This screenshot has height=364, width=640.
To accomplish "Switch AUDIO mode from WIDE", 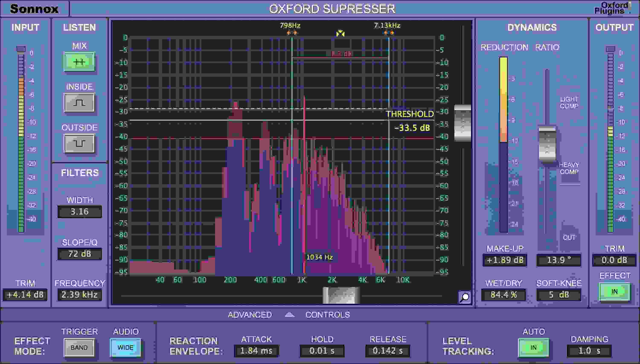I will [125, 347].
